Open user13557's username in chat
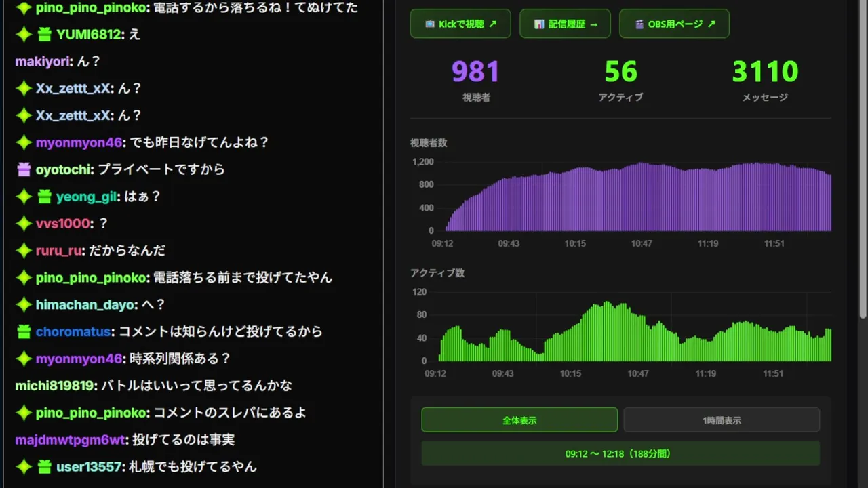 90,467
